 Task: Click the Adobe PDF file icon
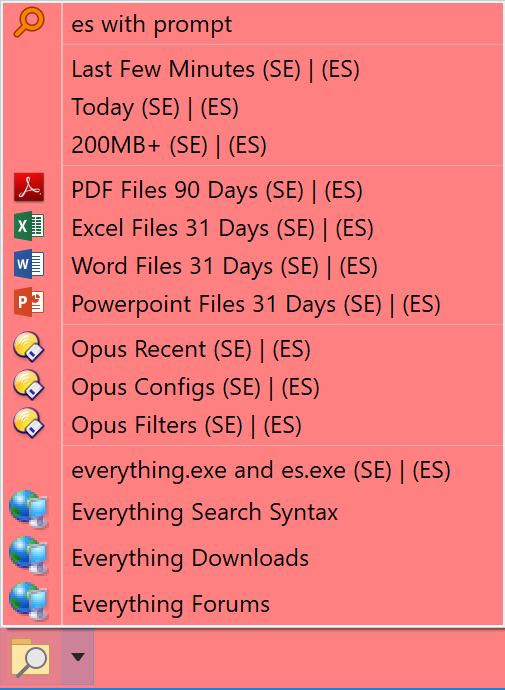tap(29, 187)
